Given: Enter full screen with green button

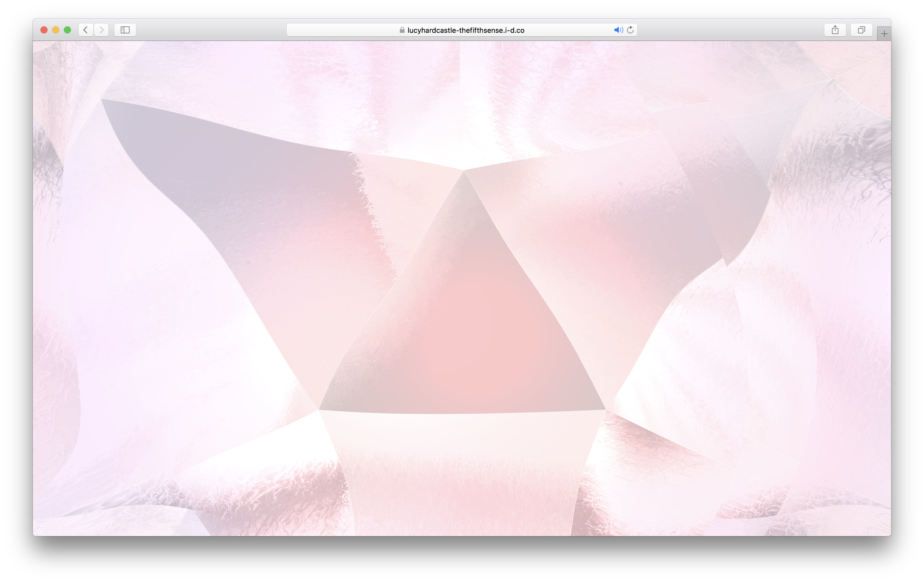Looking at the screenshot, I should pyautogui.click(x=67, y=30).
